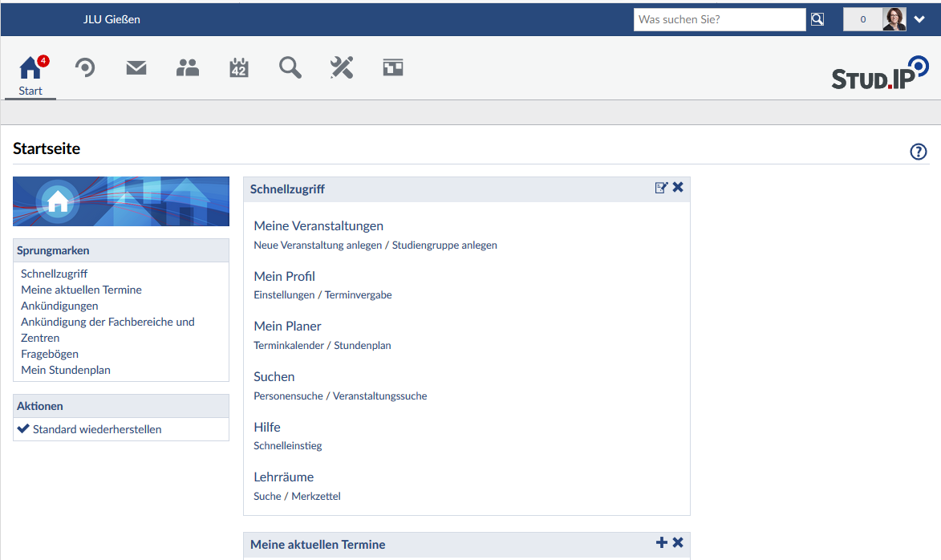Open the messages envelope icon

136,68
